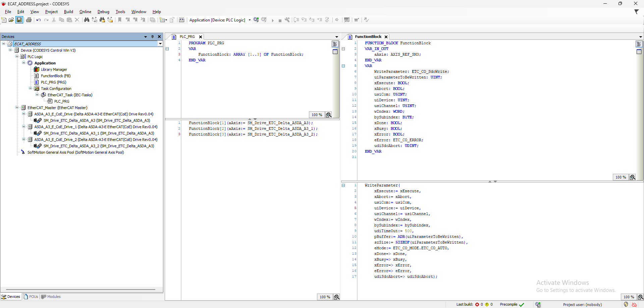Select SM_Drive_ETC_Delta_ASDA_A3_2 axis node

point(99,146)
